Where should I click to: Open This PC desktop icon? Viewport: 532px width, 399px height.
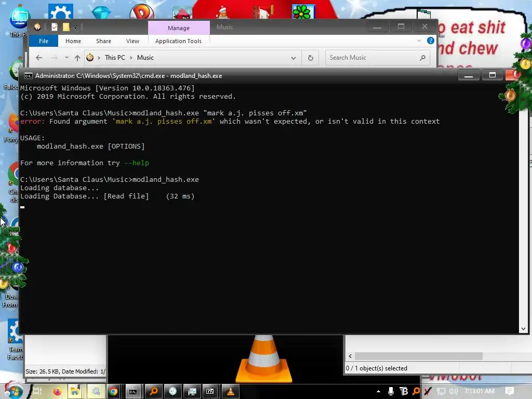(19, 20)
